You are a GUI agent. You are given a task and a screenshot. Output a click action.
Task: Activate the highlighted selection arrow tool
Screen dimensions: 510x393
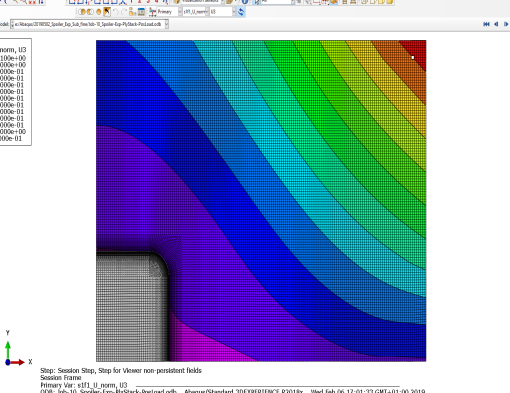click(x=107, y=12)
